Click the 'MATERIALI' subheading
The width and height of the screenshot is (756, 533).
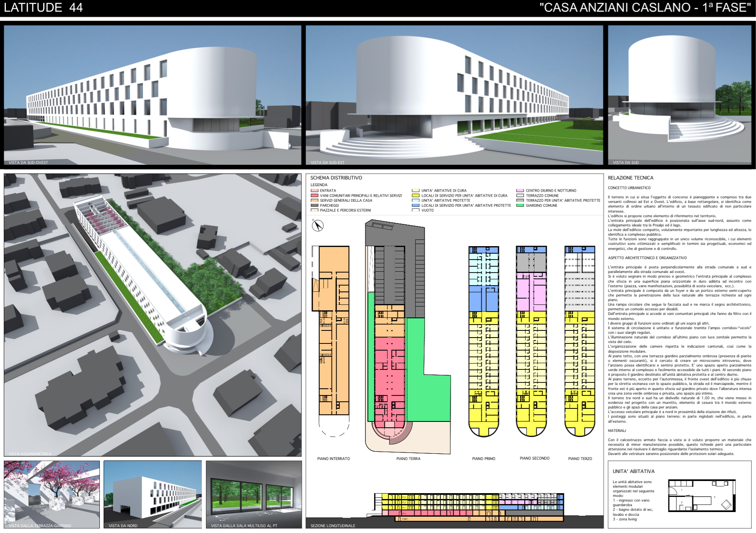(x=617, y=431)
